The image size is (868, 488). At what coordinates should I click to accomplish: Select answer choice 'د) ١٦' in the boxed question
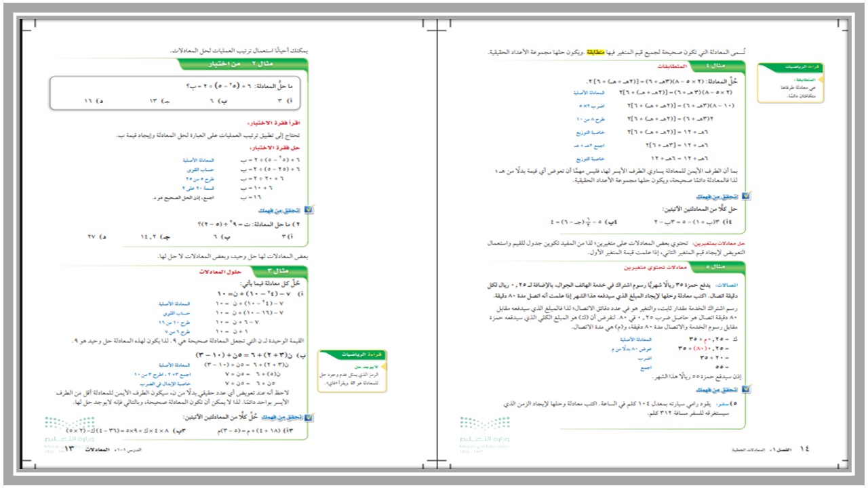pos(94,100)
